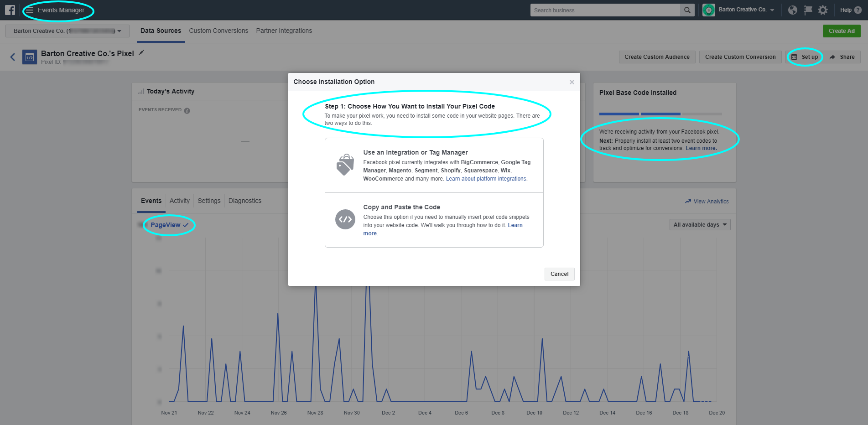
Task: Click the View Analytics trend icon
Action: click(x=688, y=201)
